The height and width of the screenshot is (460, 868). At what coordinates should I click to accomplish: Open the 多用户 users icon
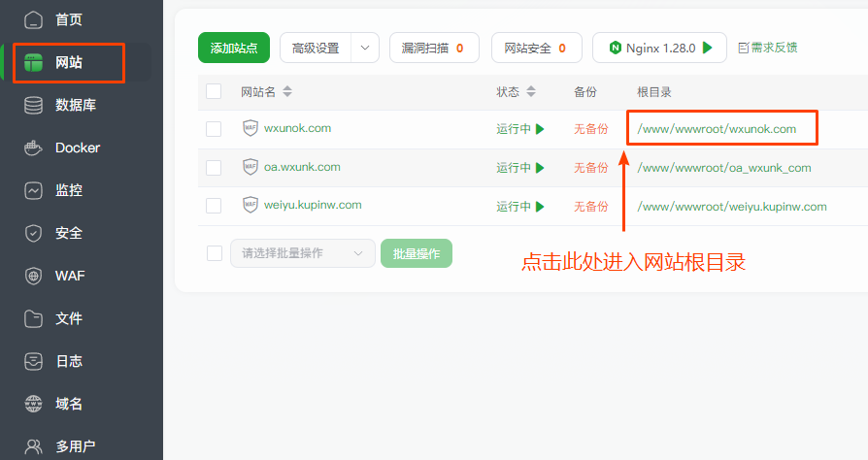coord(33,446)
